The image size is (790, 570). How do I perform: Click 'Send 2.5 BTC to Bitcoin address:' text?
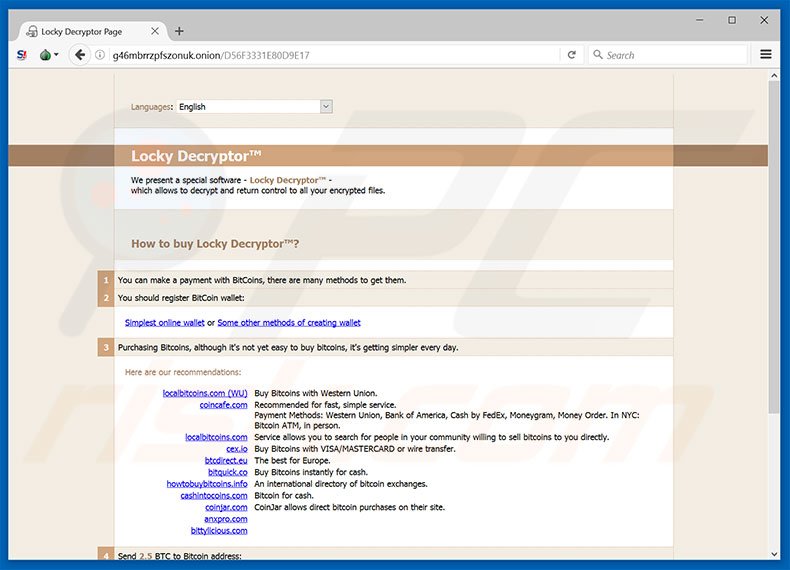(179, 556)
